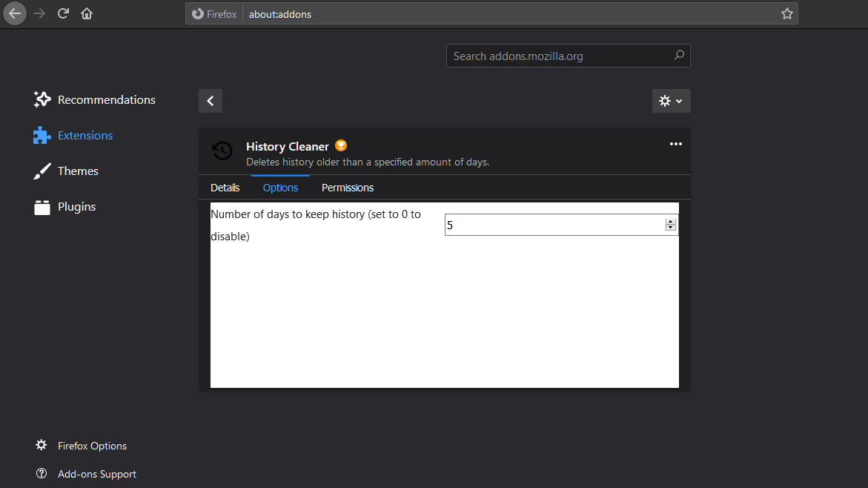Switch to the Permissions tab
Image resolution: width=868 pixels, height=488 pixels.
(348, 188)
